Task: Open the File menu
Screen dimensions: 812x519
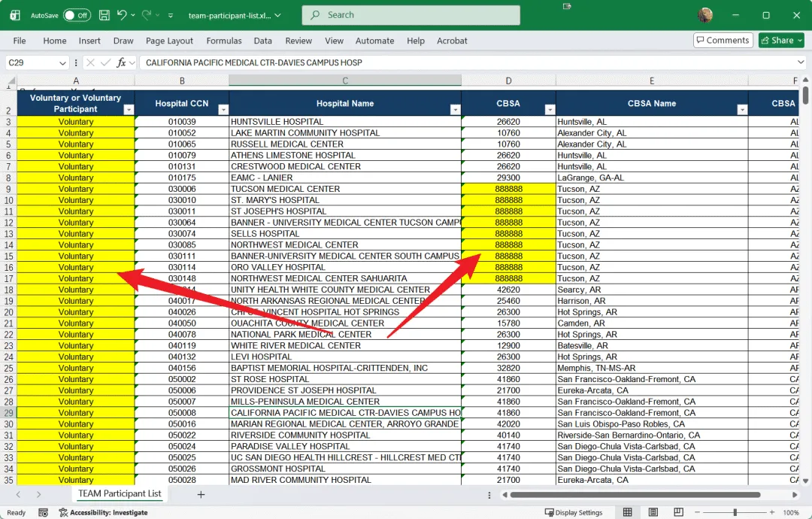Action: coord(20,41)
